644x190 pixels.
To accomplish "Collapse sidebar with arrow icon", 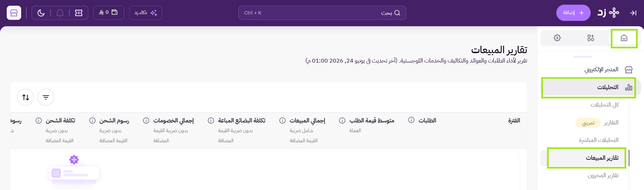I will [633, 13].
